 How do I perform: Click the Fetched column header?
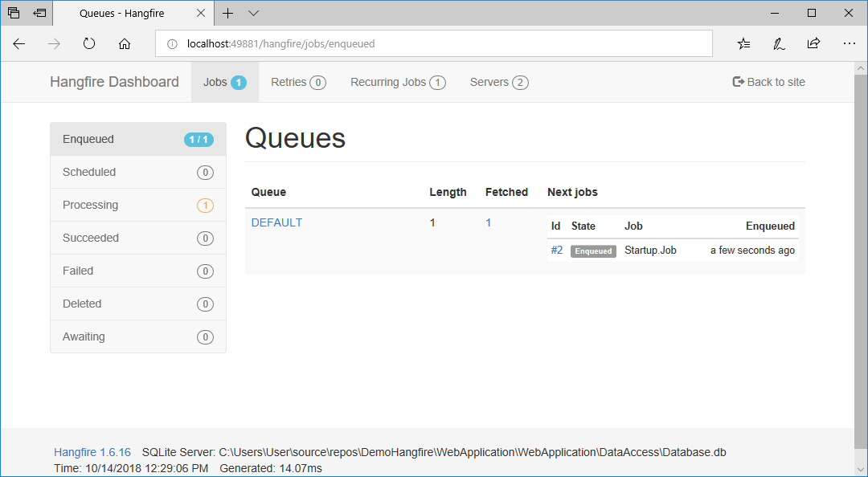coord(506,192)
